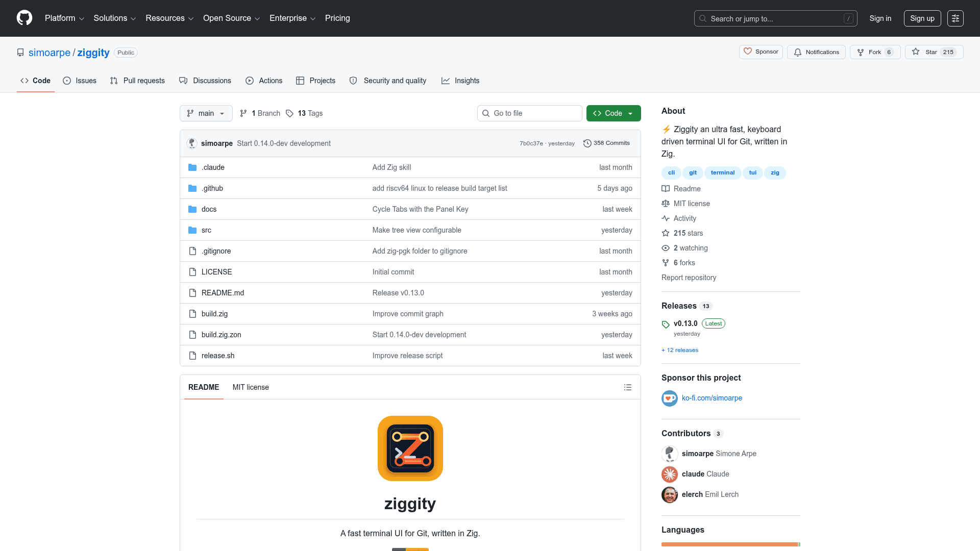Click the Sign in link
Image resolution: width=980 pixels, height=551 pixels.
(880, 18)
